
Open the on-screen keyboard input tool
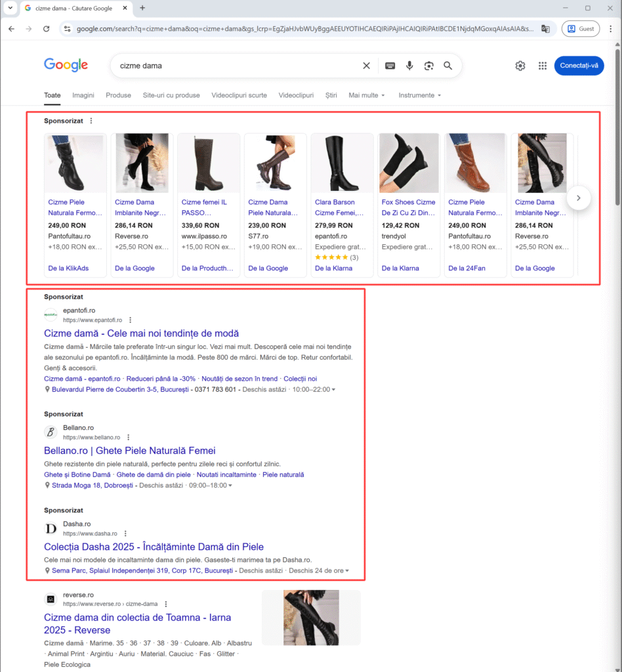pyautogui.click(x=390, y=66)
